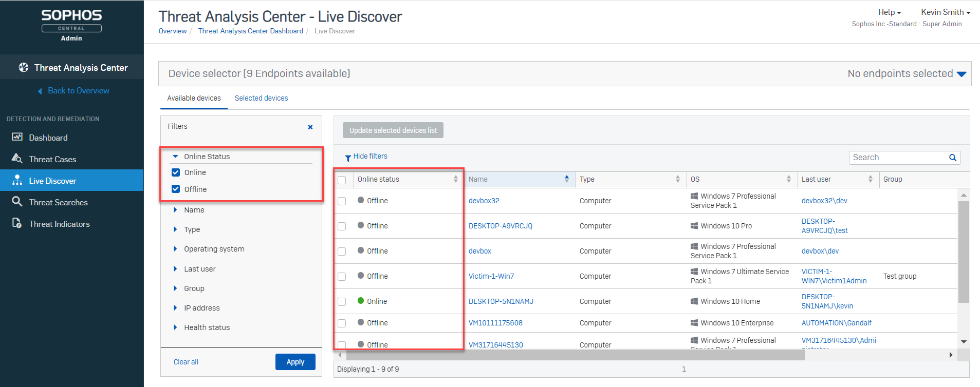This screenshot has width=980, height=387.
Task: Click the Threat Cases icon in sidebar
Action: coord(17,159)
